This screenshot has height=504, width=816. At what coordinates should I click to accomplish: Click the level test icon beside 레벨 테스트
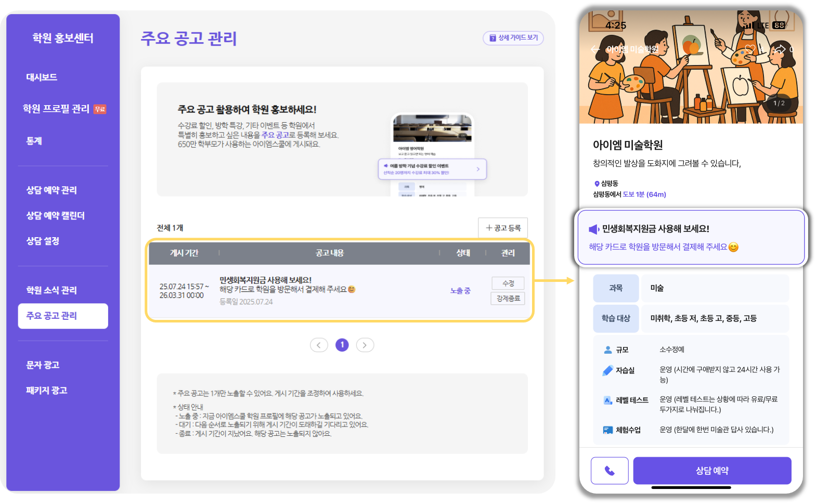(607, 400)
